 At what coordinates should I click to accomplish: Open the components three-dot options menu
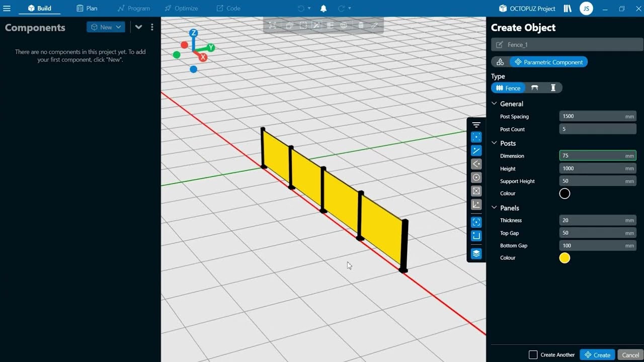coord(152,27)
